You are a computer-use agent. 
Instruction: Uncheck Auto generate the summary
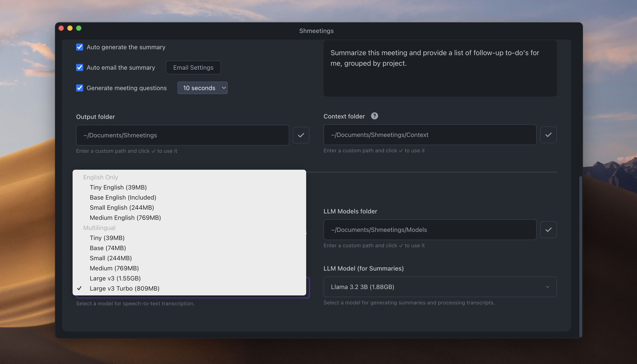tap(80, 47)
